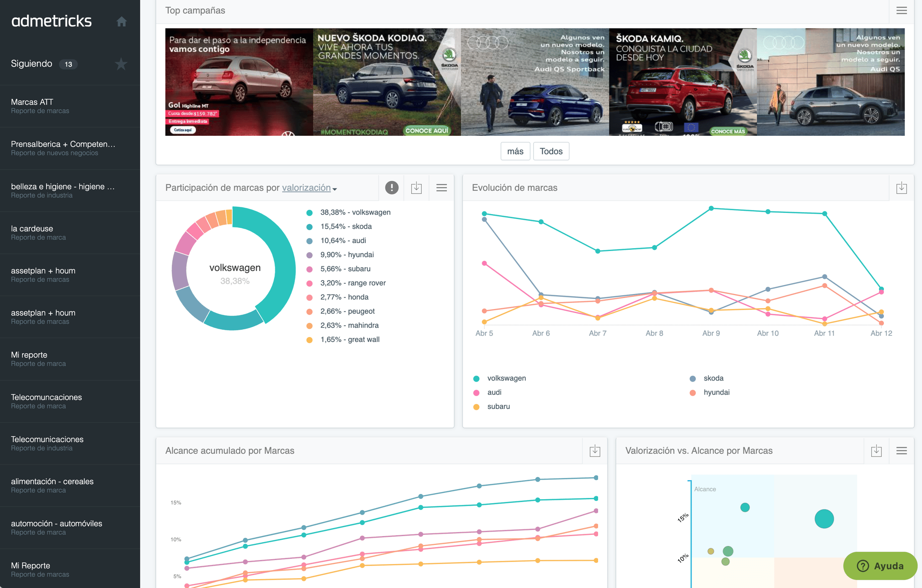Toggle volkswagen series in Evolución legend
Image resolution: width=922 pixels, height=588 pixels.
pyautogui.click(x=506, y=378)
